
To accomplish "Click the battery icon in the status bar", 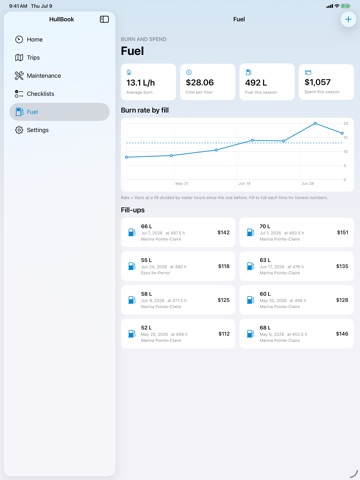I will coord(346,6).
